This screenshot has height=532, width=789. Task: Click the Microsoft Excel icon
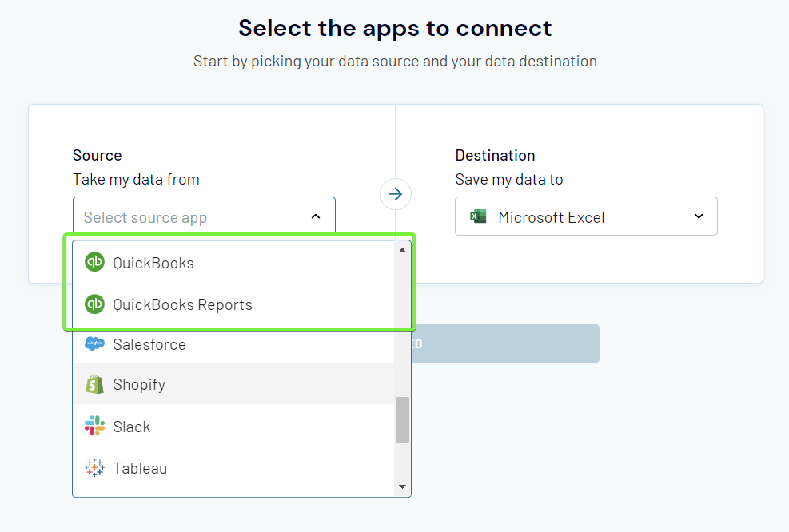click(x=478, y=216)
